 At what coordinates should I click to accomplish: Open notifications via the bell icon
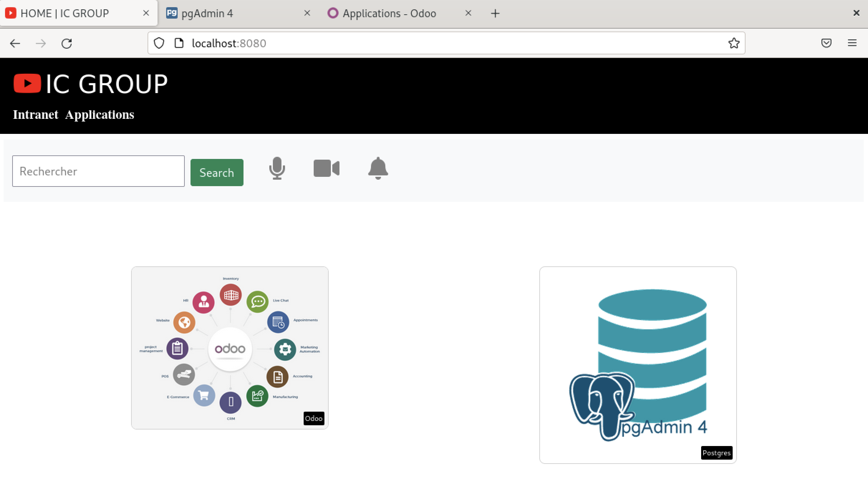pos(378,169)
